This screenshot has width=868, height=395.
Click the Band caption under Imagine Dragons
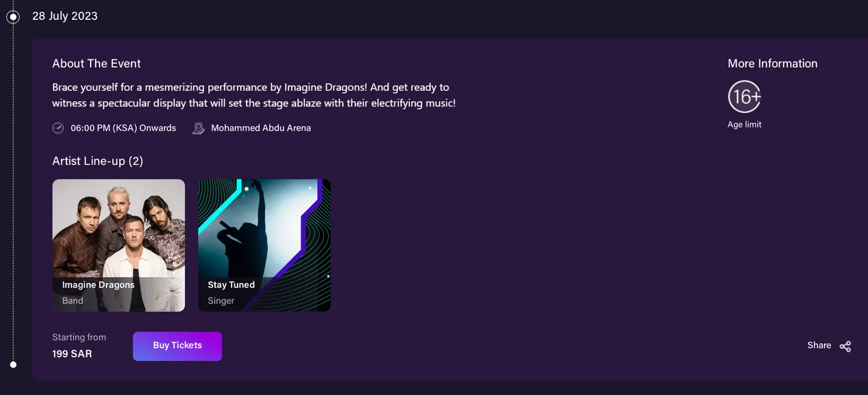tap(73, 301)
